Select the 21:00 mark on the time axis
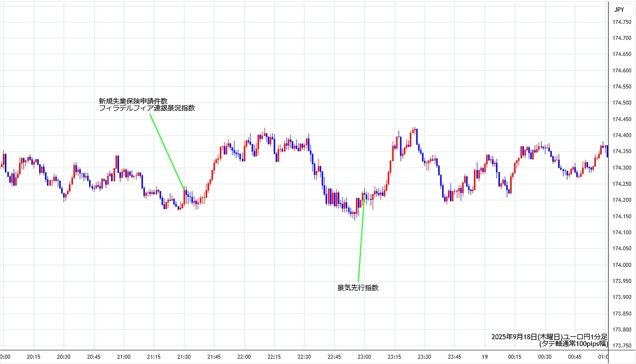The height and width of the screenshot is (364, 636). click(x=124, y=357)
